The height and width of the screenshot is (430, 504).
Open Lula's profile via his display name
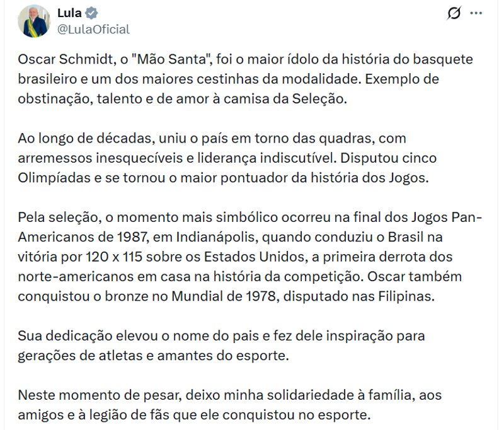point(69,11)
